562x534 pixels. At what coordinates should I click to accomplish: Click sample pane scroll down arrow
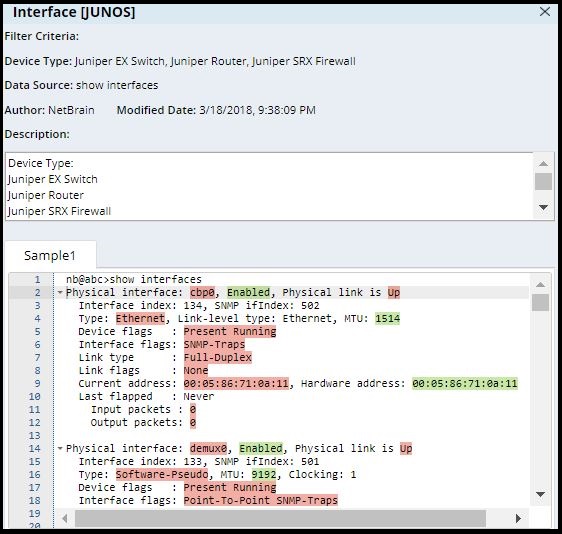tap(540, 494)
